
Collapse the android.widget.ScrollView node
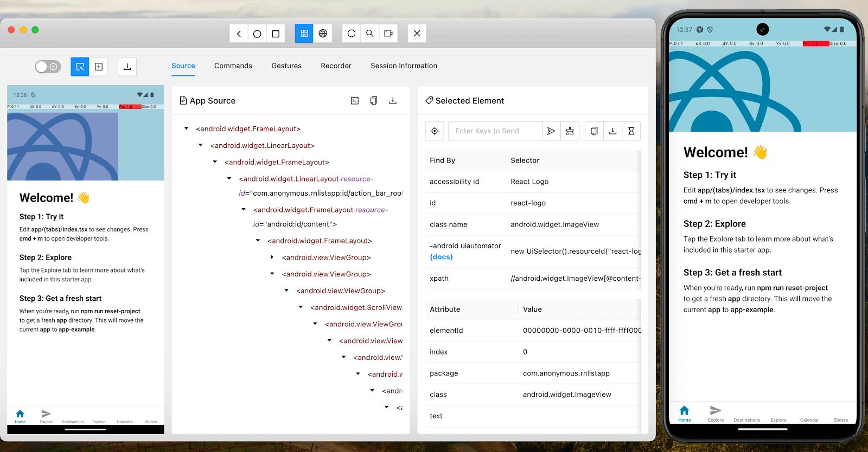point(301,307)
